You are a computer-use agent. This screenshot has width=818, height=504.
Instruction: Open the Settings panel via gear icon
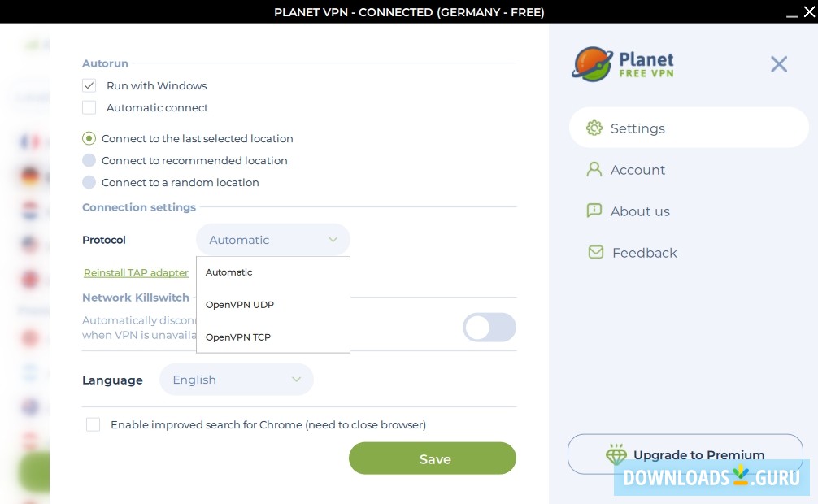(595, 128)
